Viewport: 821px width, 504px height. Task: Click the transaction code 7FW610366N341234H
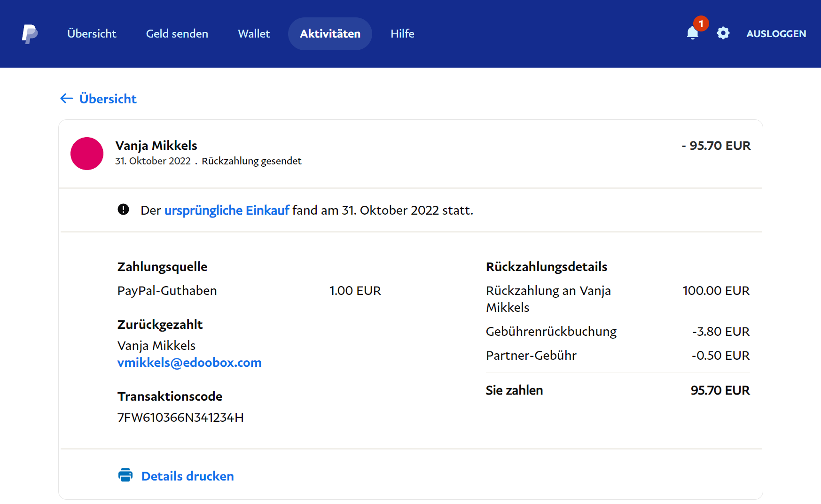point(180,418)
